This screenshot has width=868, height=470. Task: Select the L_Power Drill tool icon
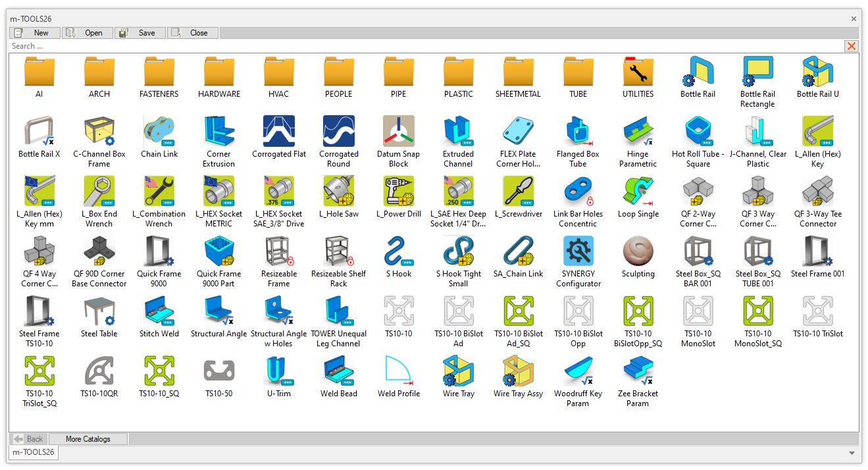(398, 192)
